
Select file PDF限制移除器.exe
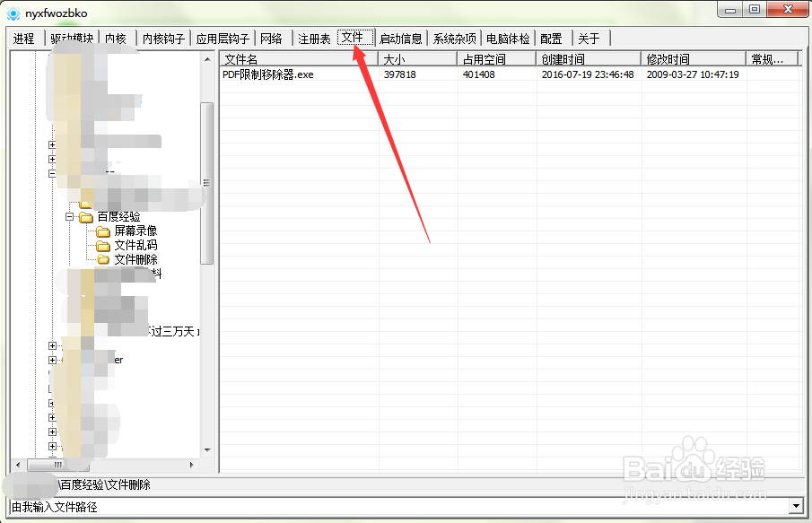[x=268, y=74]
